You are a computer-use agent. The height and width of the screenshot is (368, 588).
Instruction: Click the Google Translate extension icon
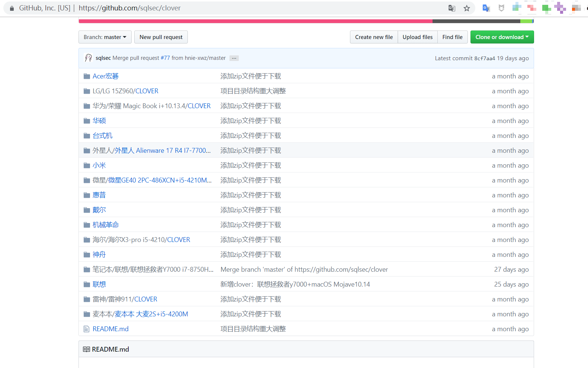(486, 8)
